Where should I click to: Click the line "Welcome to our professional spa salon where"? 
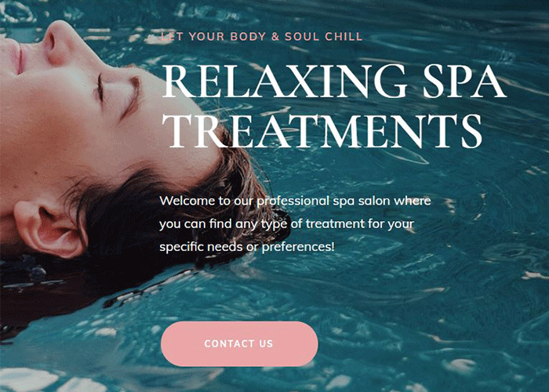[295, 201]
